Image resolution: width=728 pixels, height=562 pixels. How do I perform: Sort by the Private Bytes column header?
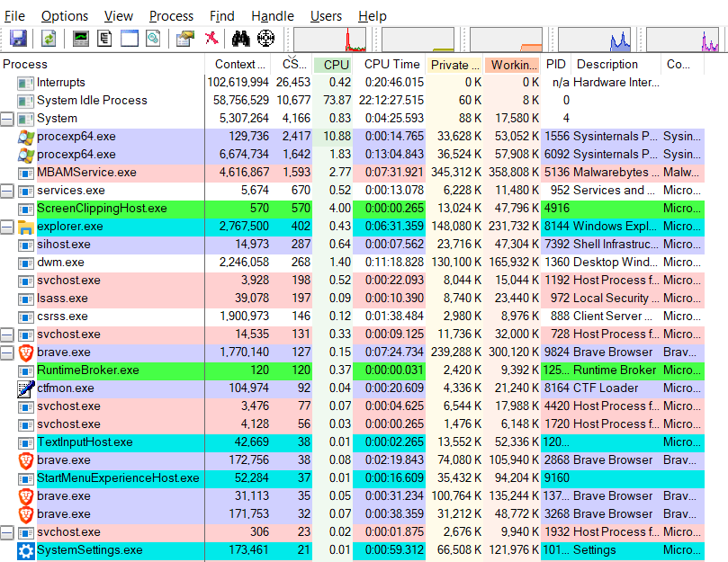(455, 64)
